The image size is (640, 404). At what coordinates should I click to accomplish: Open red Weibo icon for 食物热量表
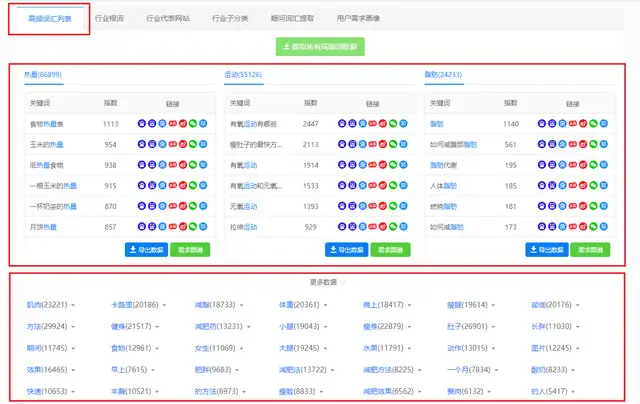(183, 124)
